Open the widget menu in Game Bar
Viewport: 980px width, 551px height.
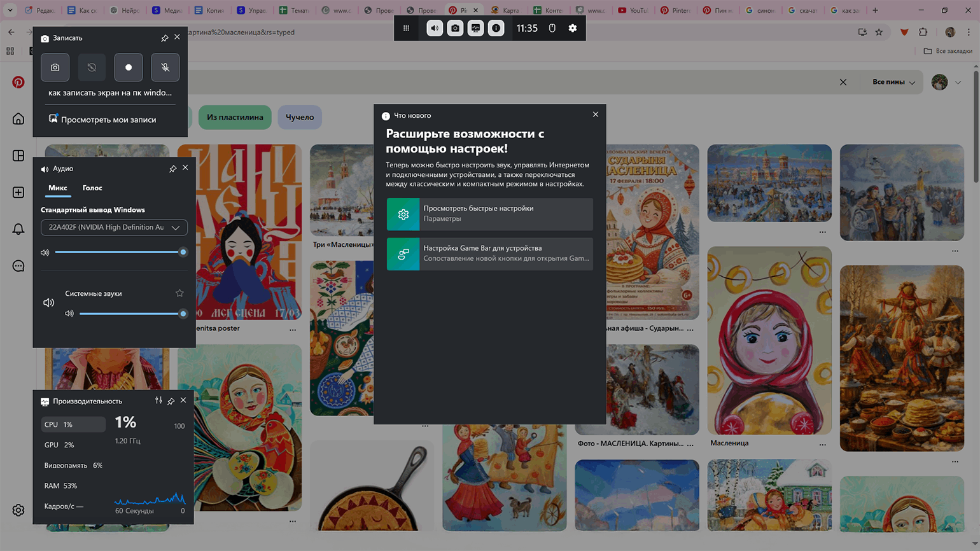coord(406,28)
